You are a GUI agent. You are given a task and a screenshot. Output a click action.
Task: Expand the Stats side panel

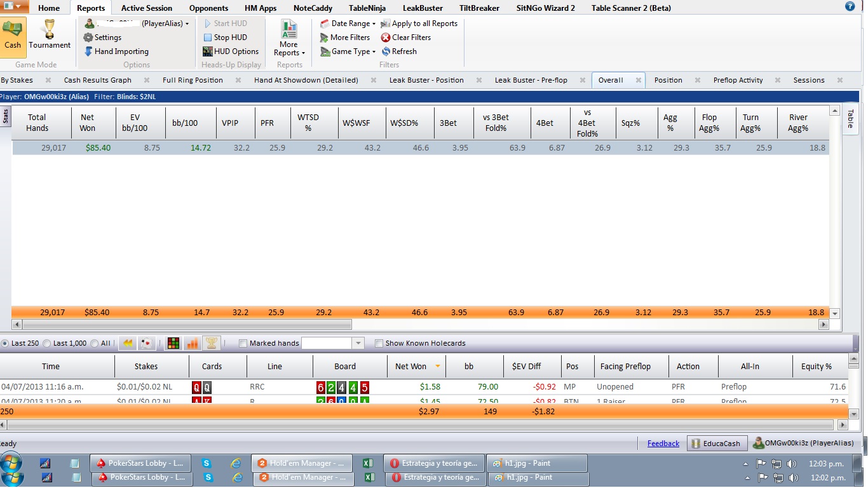[x=6, y=116]
